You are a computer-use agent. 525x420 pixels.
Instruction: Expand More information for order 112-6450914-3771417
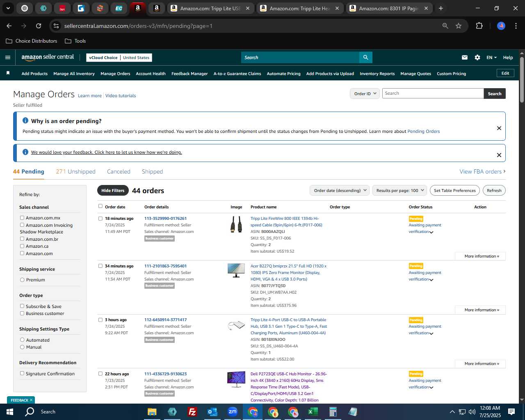point(480,364)
